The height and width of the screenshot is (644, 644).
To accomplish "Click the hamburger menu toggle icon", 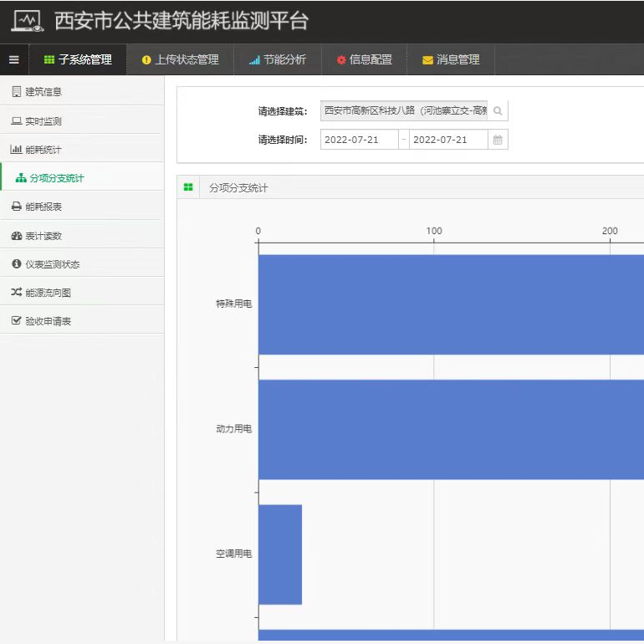I will pos(13,59).
